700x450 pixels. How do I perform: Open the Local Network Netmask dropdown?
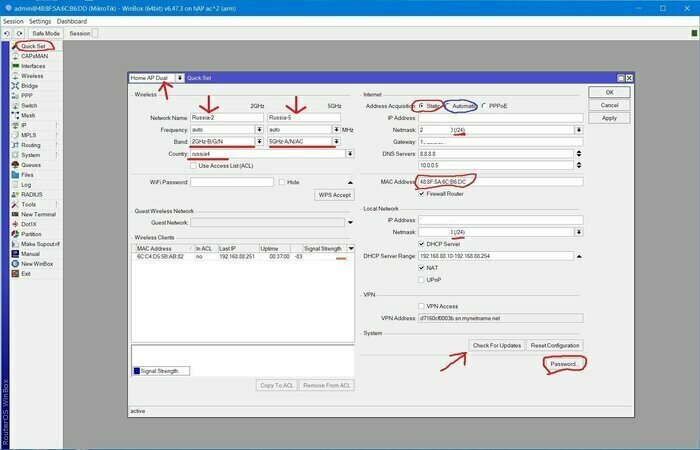click(x=579, y=232)
